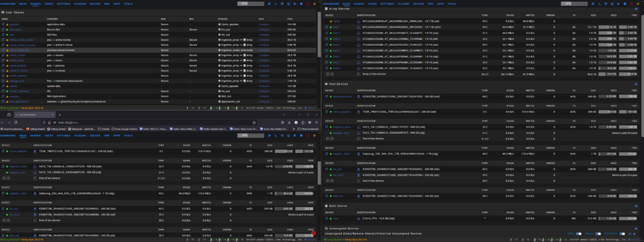Screen dimensions: 644x242
Task: Click Parity-Sync status in right window footer
Action: (355, 239)
